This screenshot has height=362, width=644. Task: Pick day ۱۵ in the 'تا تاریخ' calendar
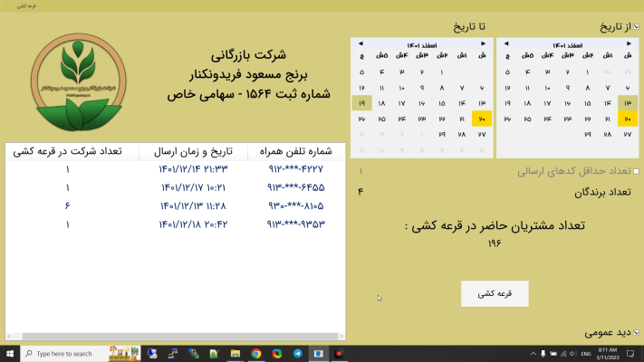[441, 103]
